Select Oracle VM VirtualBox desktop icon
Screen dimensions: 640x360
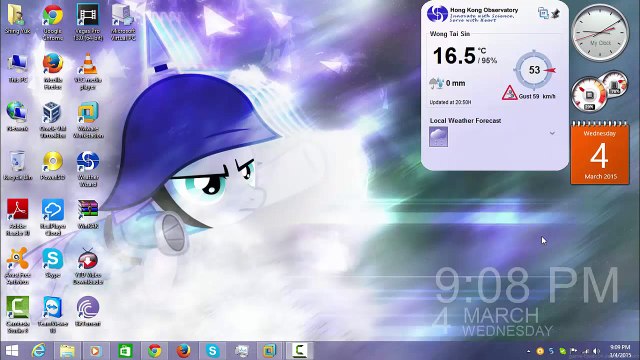tap(53, 120)
